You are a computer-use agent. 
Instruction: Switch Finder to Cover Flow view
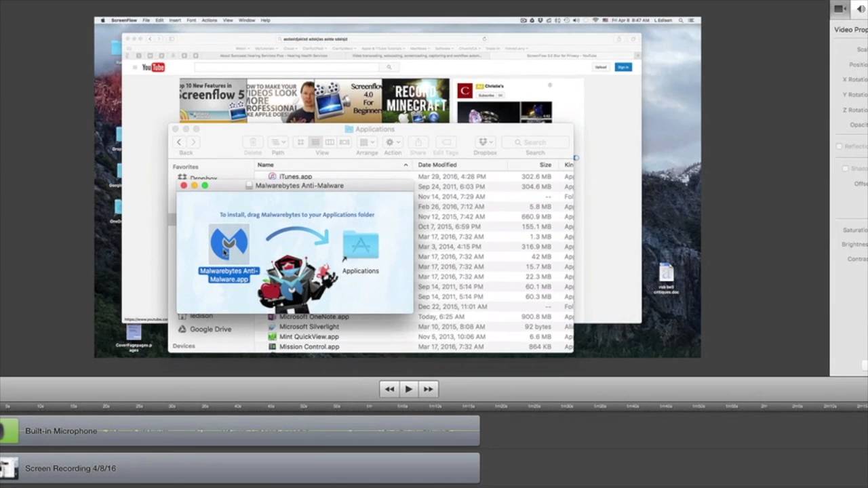344,142
